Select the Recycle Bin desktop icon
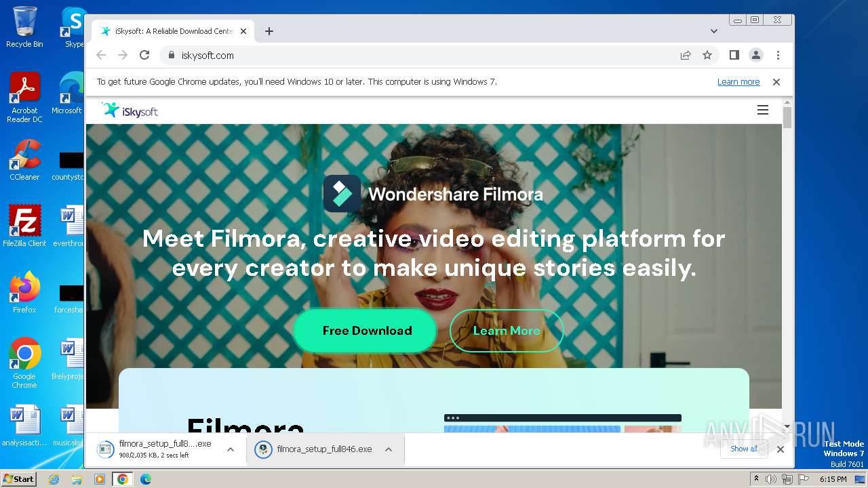The height and width of the screenshot is (488, 868). [x=24, y=27]
